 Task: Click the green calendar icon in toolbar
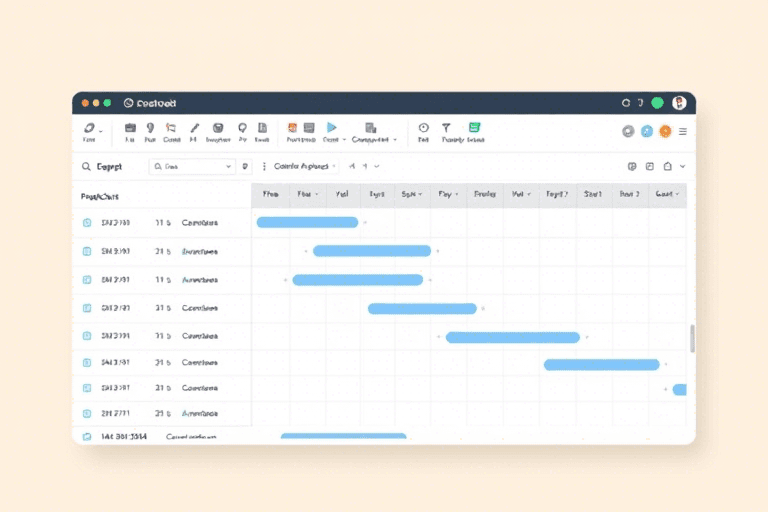pyautogui.click(x=474, y=128)
